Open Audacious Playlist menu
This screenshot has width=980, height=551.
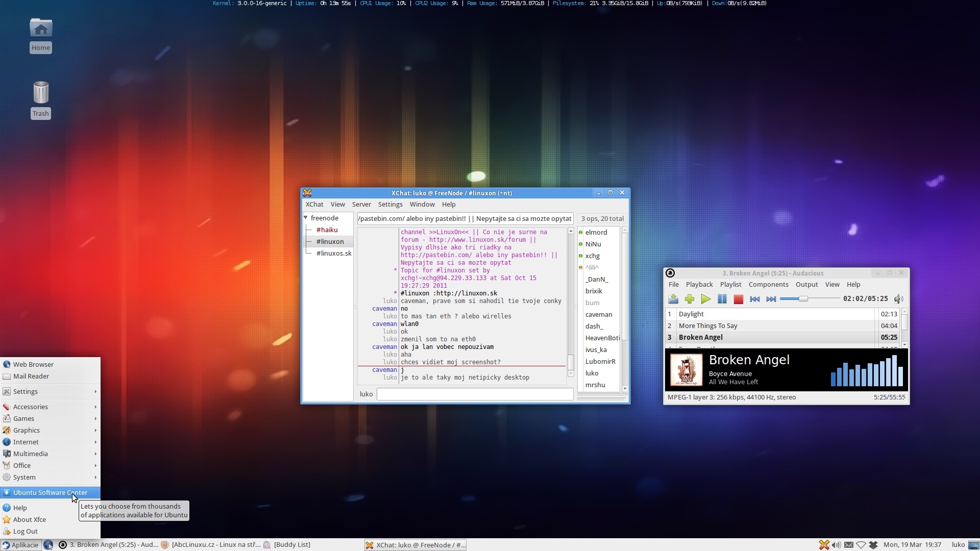pyautogui.click(x=731, y=285)
